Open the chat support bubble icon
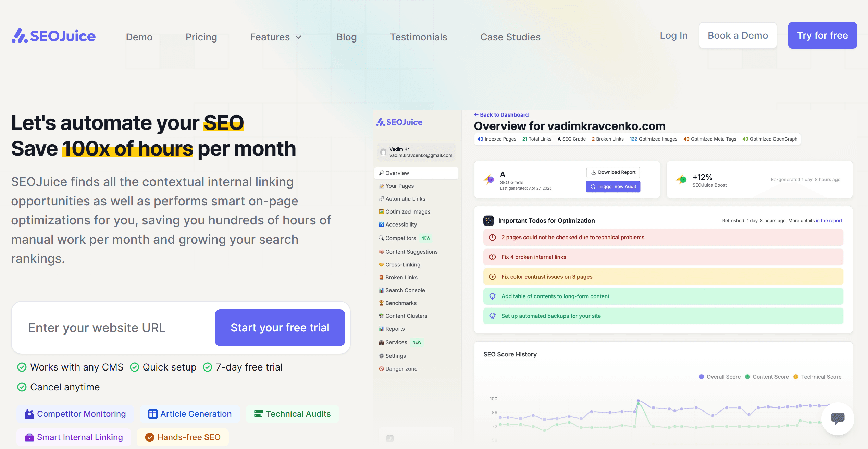The image size is (868, 449). pos(838,418)
